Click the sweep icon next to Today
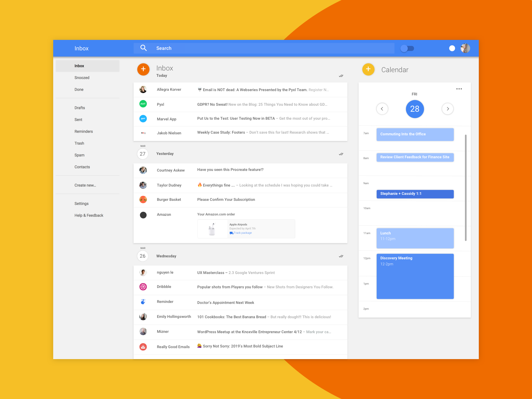The image size is (532, 399). coord(341,75)
